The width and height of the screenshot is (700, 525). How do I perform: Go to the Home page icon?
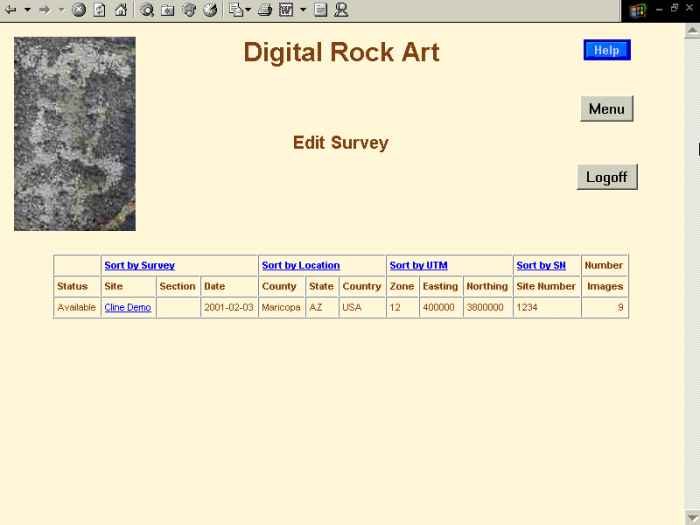pyautogui.click(x=120, y=10)
